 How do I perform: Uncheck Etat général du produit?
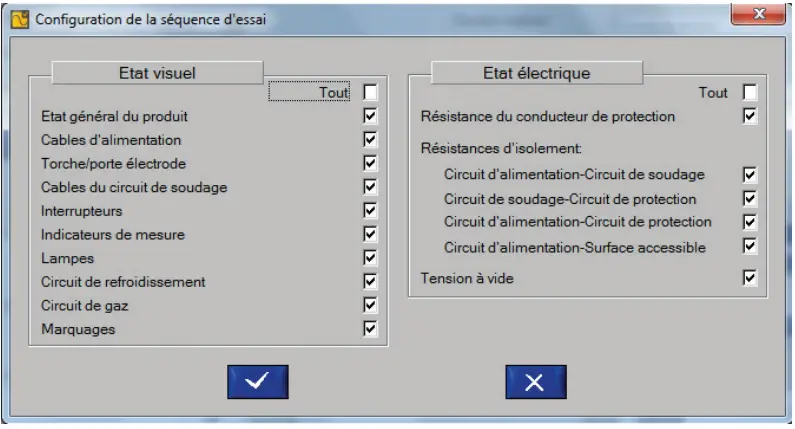[x=370, y=116]
